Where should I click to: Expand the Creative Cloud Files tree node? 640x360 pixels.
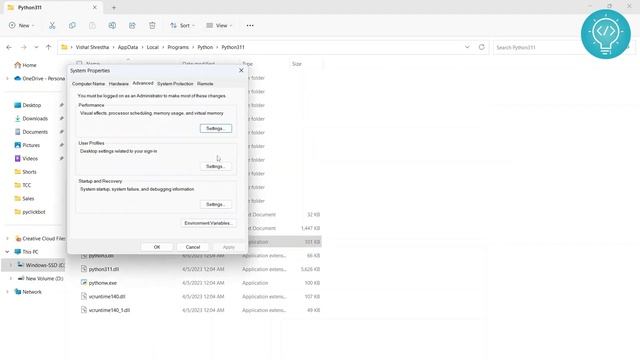click(7, 238)
